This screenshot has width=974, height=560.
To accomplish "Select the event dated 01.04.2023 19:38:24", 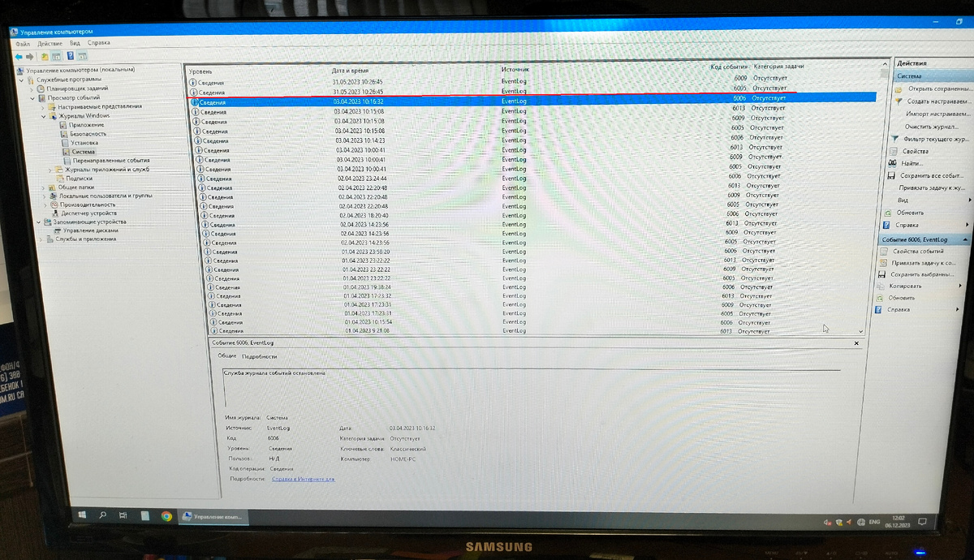I will click(x=536, y=287).
